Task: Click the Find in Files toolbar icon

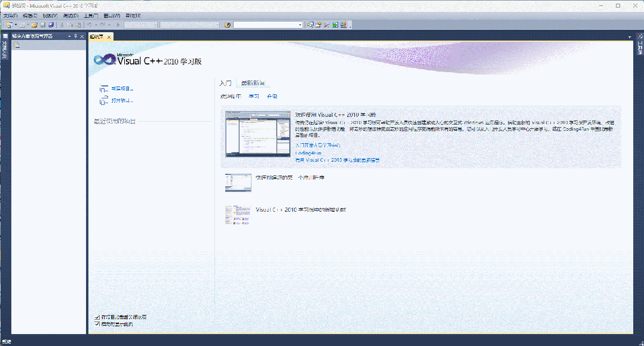Action: point(228,25)
